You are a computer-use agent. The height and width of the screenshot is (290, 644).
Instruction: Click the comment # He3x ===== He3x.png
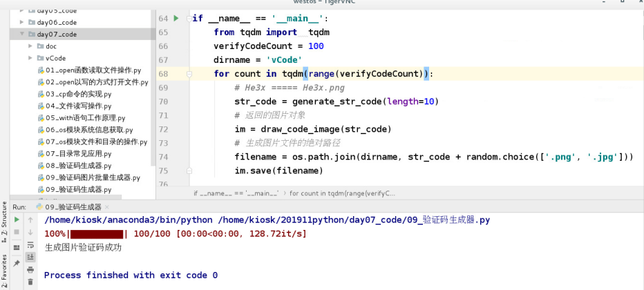coord(290,88)
